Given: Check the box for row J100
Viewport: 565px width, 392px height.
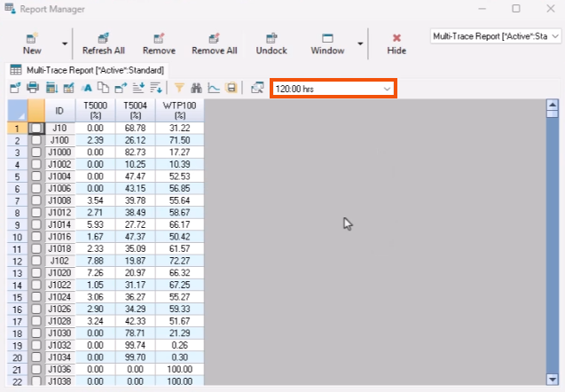Looking at the screenshot, I should coord(36,140).
